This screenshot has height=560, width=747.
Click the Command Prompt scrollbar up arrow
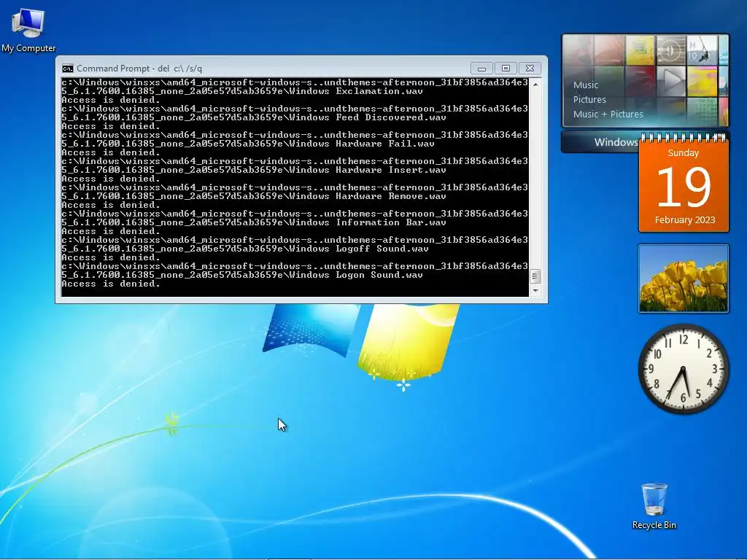click(x=535, y=84)
